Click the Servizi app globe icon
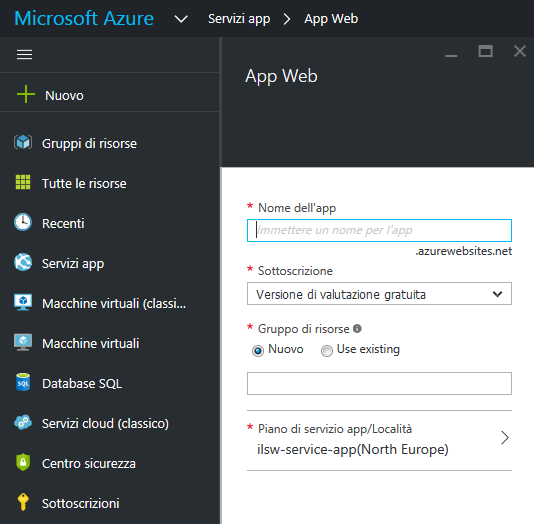Image resolution: width=534 pixels, height=524 pixels. (x=23, y=262)
